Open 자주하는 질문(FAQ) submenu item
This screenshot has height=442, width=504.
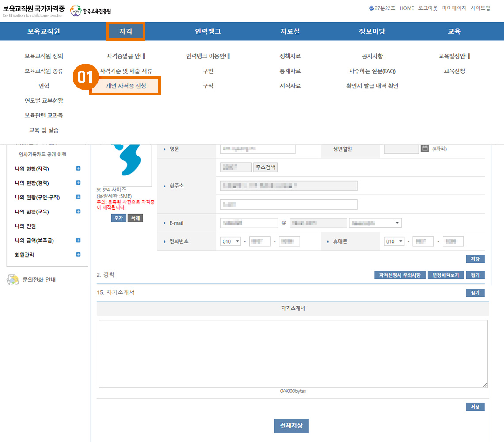point(372,71)
